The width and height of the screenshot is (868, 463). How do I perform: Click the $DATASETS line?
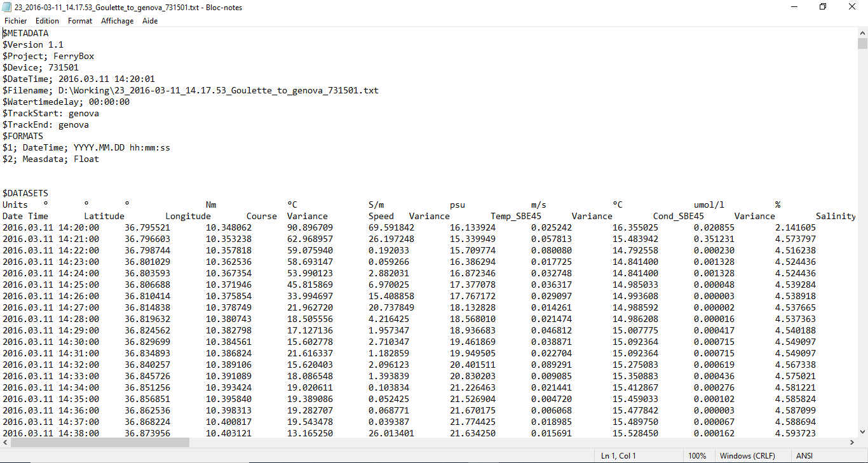[x=25, y=193]
